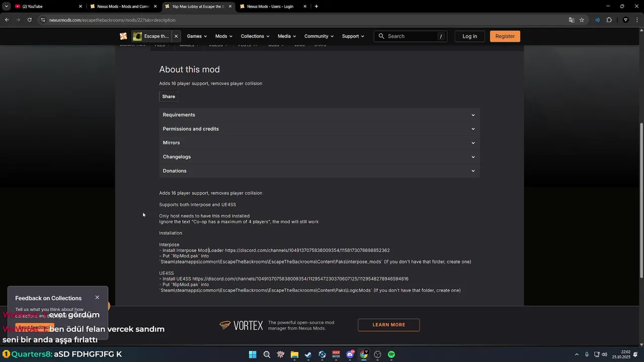Click the Vortex logo in the banner
This screenshot has width=644, height=362.
pos(242,325)
